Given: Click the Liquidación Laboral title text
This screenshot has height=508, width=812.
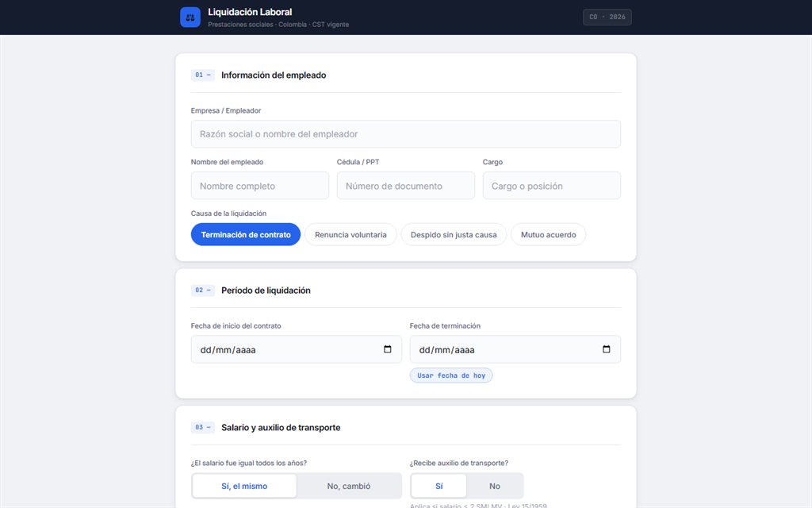Looking at the screenshot, I should pos(250,12).
